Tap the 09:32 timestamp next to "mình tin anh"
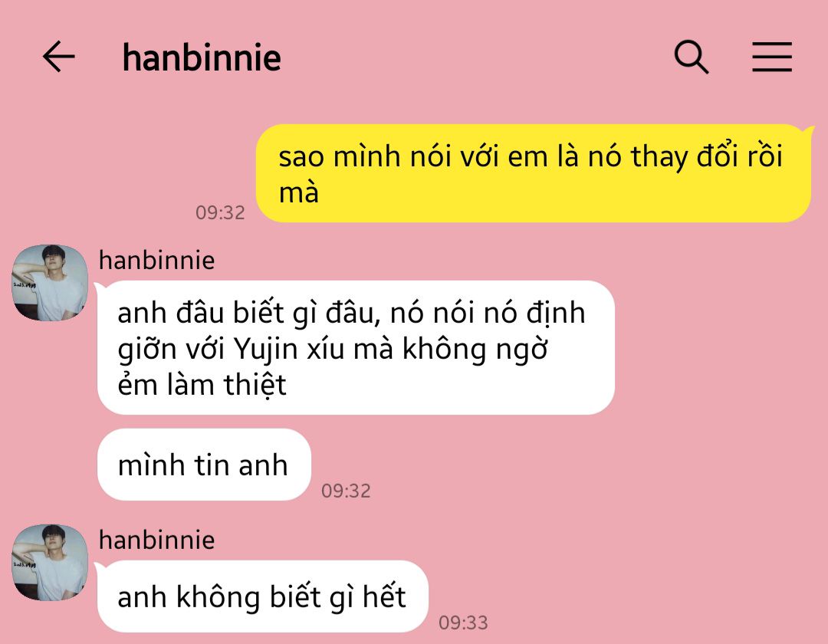The height and width of the screenshot is (644, 828). click(346, 491)
